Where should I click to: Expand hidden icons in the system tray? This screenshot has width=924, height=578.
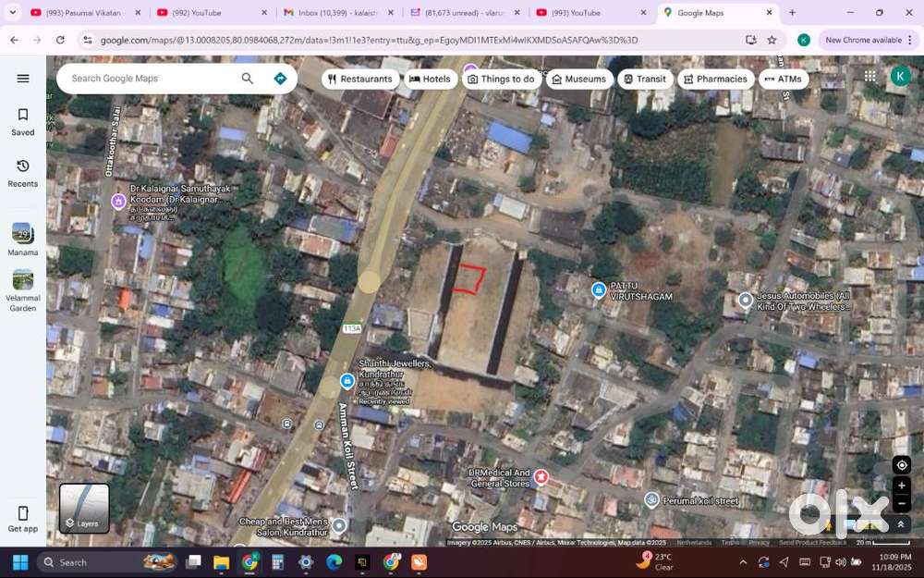pos(742,562)
